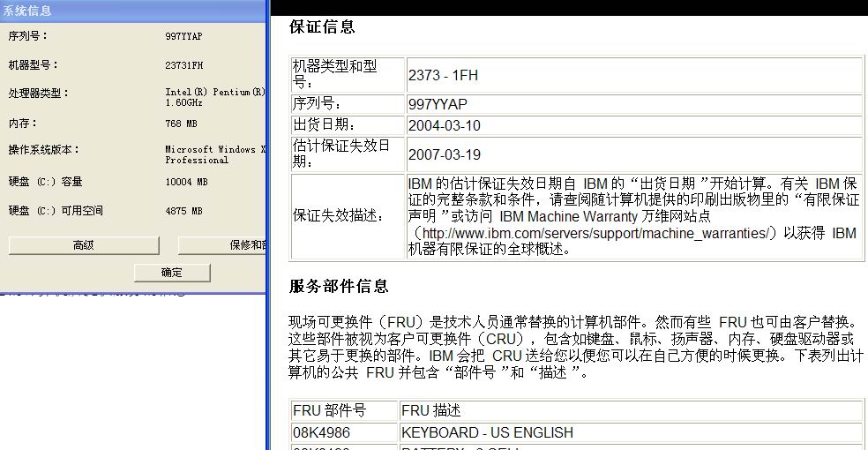Click the ibm.com machine_warranties URL text
Image resolution: width=868 pixels, height=450 pixels.
pyautogui.click(x=595, y=233)
